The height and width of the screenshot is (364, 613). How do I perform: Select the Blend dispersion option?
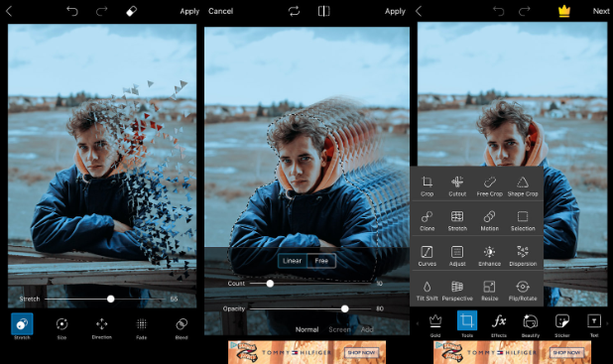182,327
